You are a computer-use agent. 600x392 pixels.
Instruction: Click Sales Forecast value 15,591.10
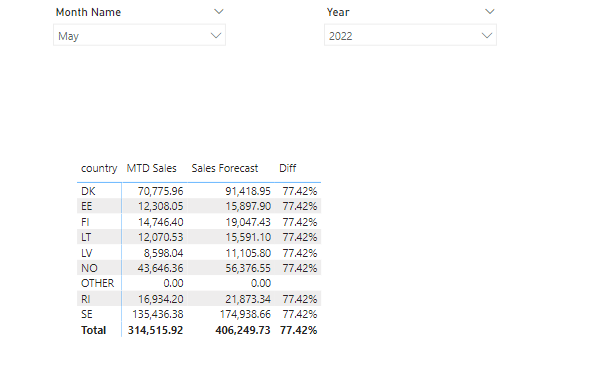pyautogui.click(x=248, y=237)
